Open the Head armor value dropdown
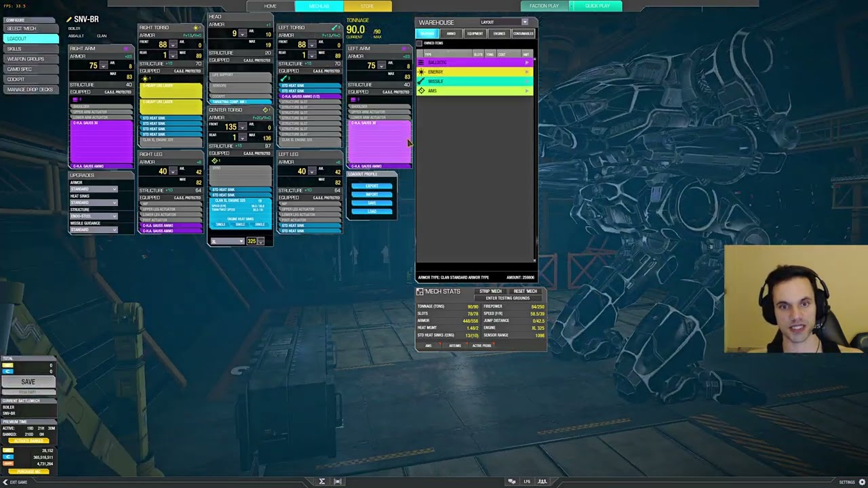 coord(243,34)
